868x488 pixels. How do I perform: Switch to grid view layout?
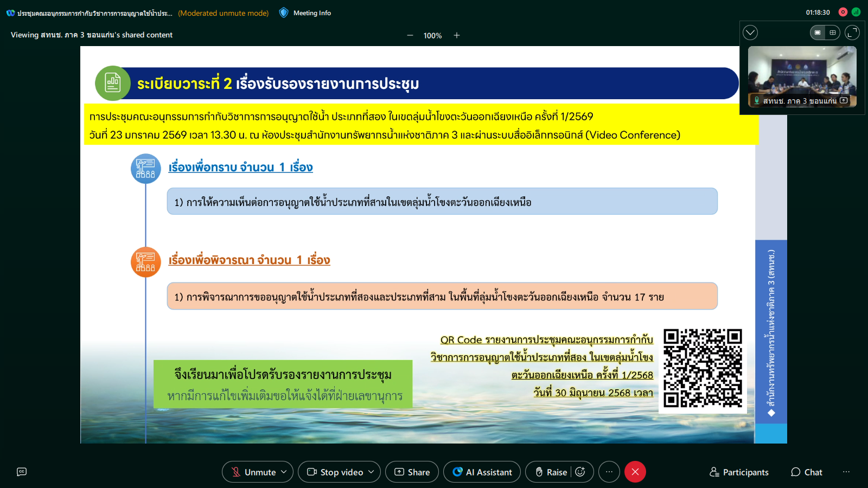pos(833,33)
